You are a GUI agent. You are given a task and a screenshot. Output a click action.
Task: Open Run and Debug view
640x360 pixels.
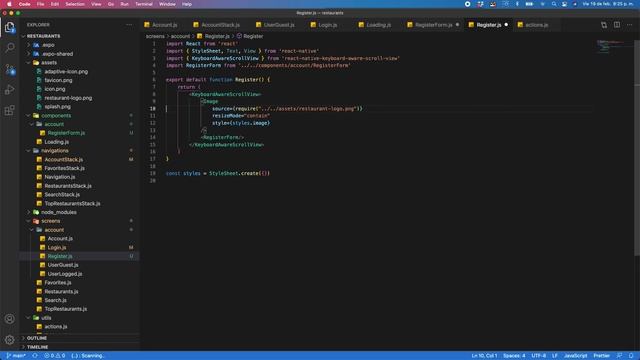click(x=9, y=89)
